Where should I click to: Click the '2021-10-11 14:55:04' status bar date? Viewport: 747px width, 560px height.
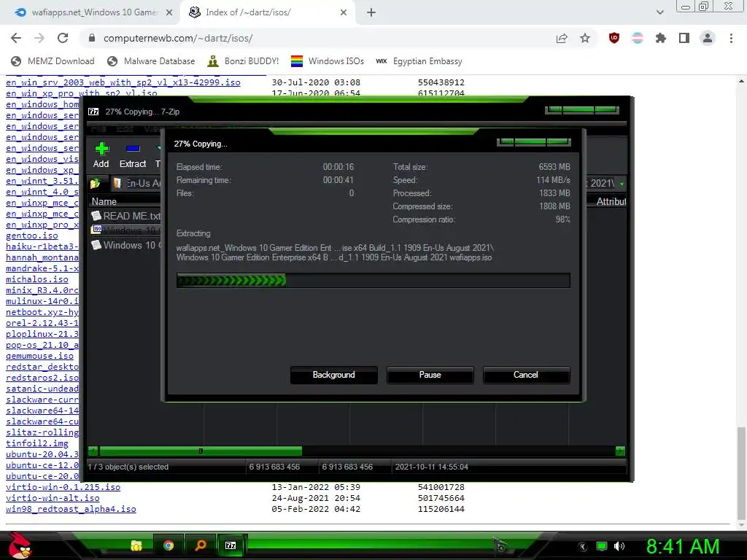[432, 467]
